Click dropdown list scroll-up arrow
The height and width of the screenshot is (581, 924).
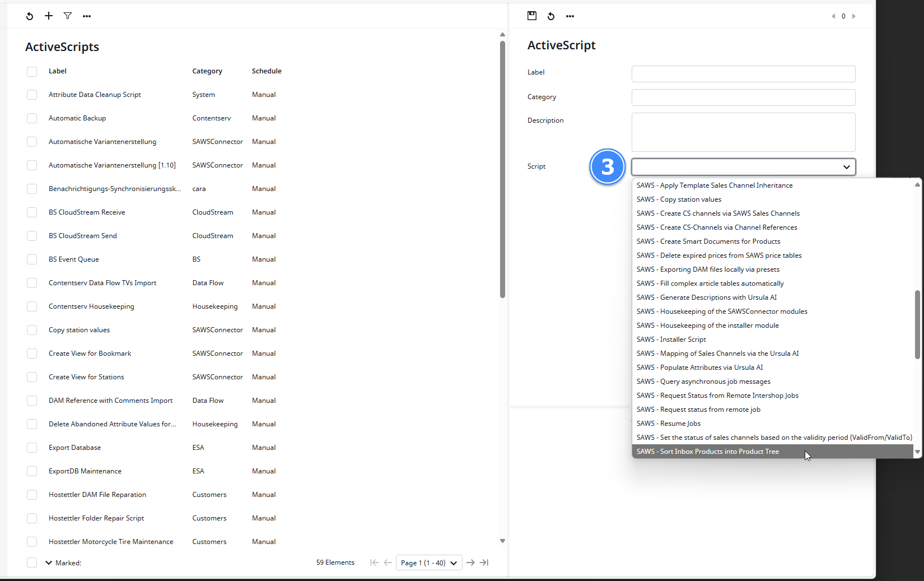click(917, 185)
